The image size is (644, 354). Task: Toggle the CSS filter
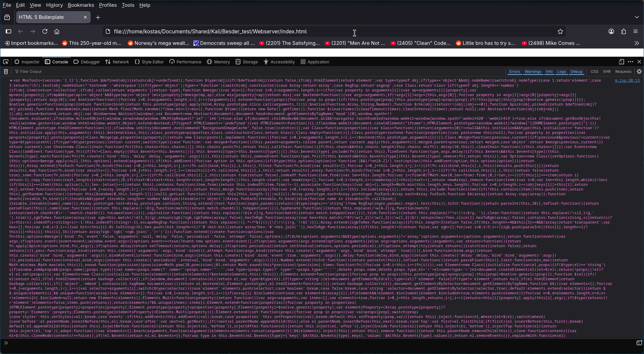click(x=594, y=71)
